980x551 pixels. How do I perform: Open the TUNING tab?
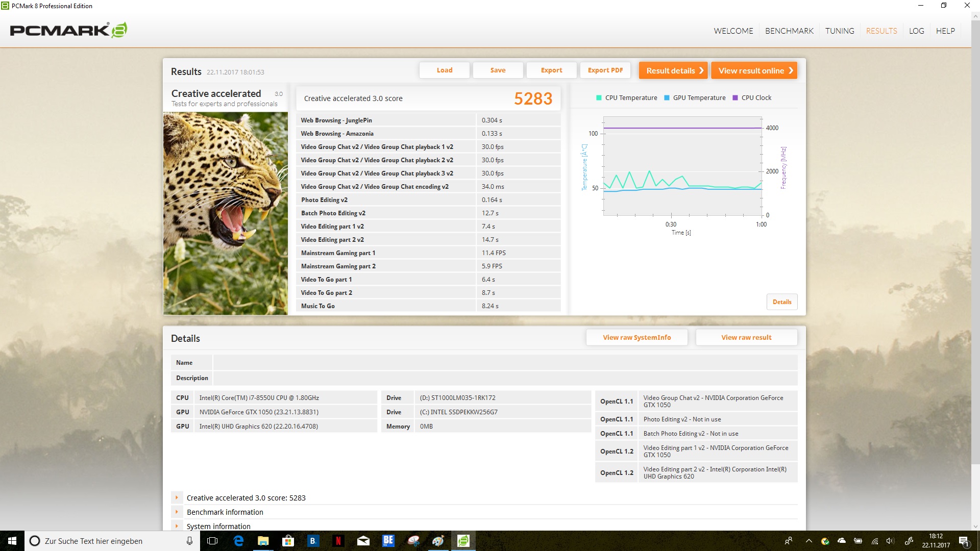click(840, 31)
